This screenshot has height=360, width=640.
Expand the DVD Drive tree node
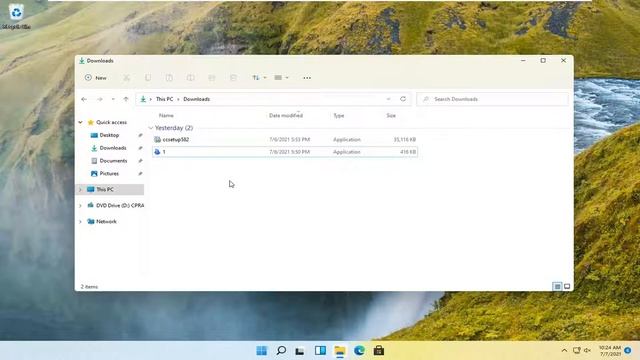click(80, 206)
